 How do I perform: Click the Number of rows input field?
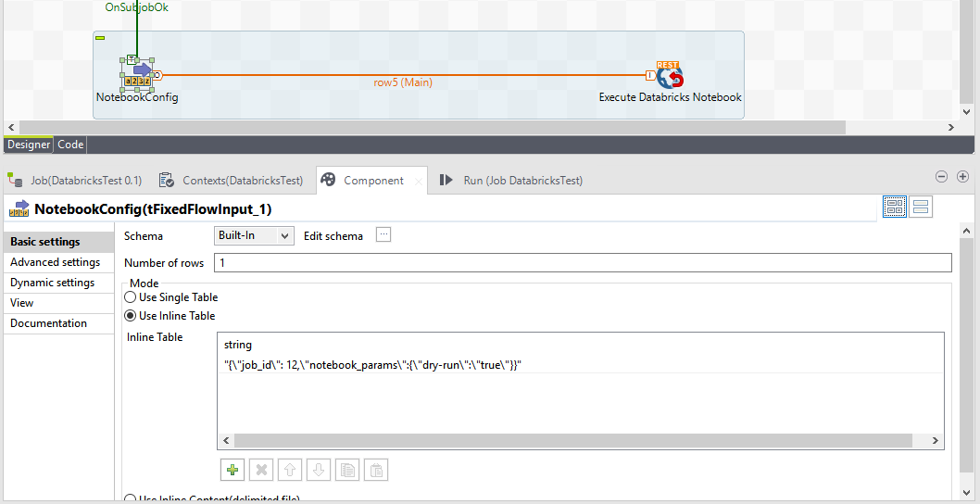pyautogui.click(x=583, y=262)
